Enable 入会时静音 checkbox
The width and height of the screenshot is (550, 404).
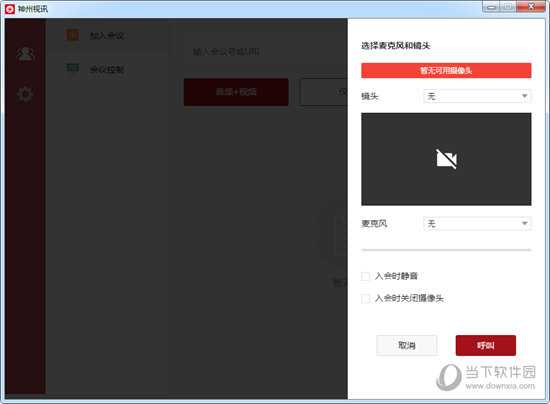(x=365, y=276)
